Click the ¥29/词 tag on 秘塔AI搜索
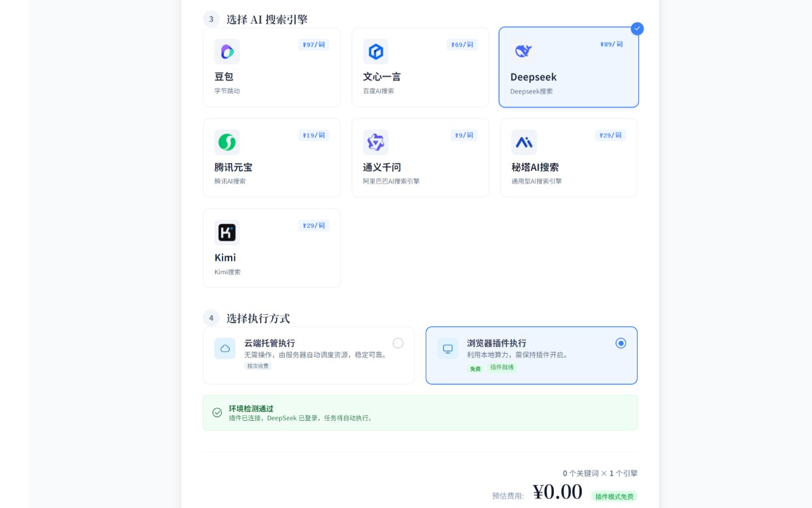The height and width of the screenshot is (508, 812). (611, 135)
